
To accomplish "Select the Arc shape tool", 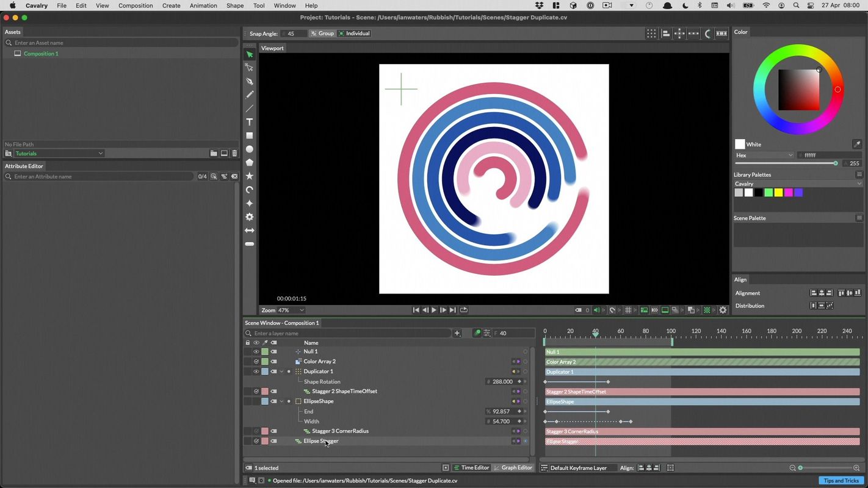I will point(249,190).
